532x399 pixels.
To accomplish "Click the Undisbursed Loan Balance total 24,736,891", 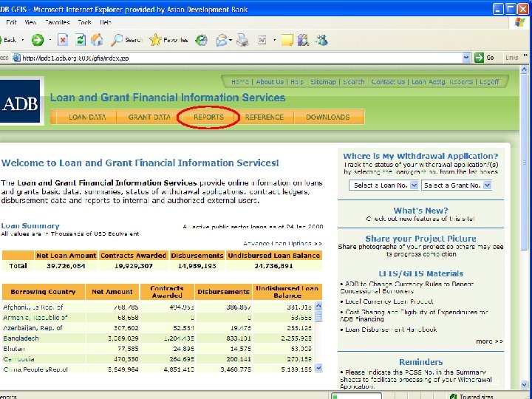I will click(x=273, y=266).
